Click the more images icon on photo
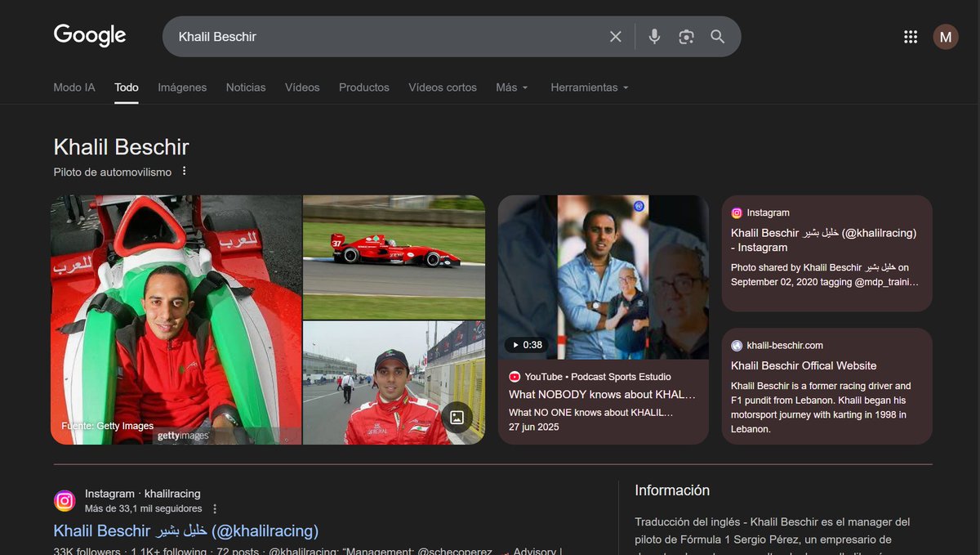The height and width of the screenshot is (555, 980). tap(457, 418)
